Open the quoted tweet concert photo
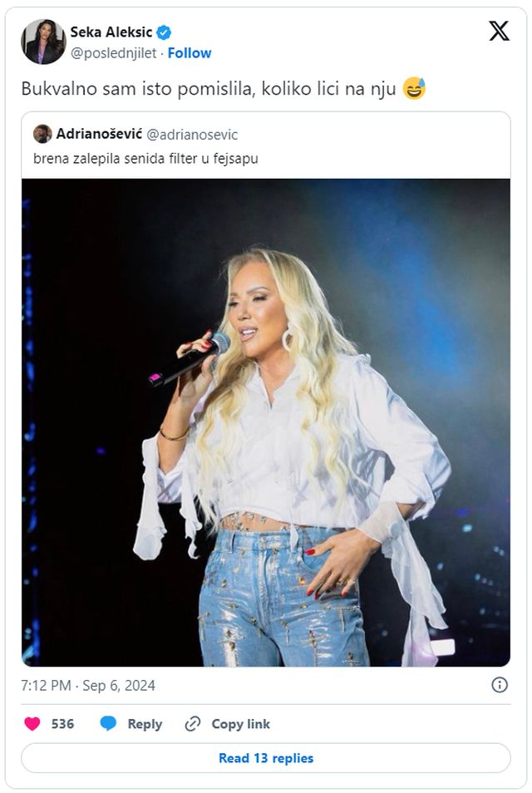This screenshot has height=793, width=532. 266,422
